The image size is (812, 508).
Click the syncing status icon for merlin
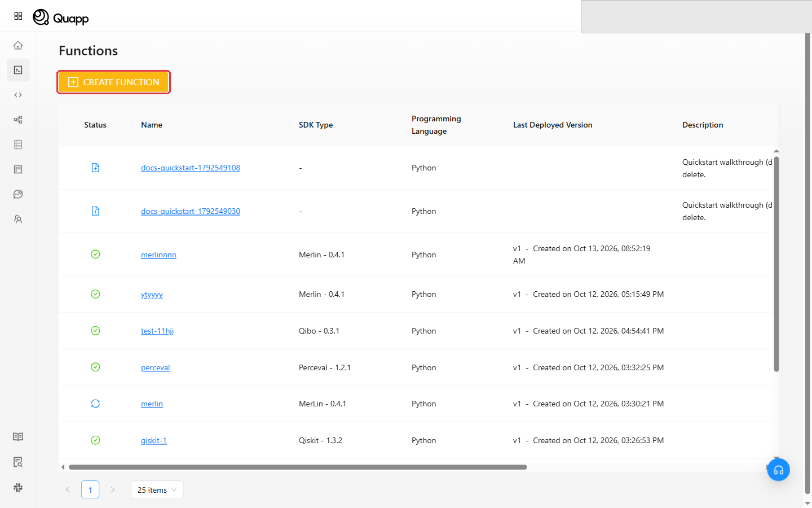click(x=95, y=404)
